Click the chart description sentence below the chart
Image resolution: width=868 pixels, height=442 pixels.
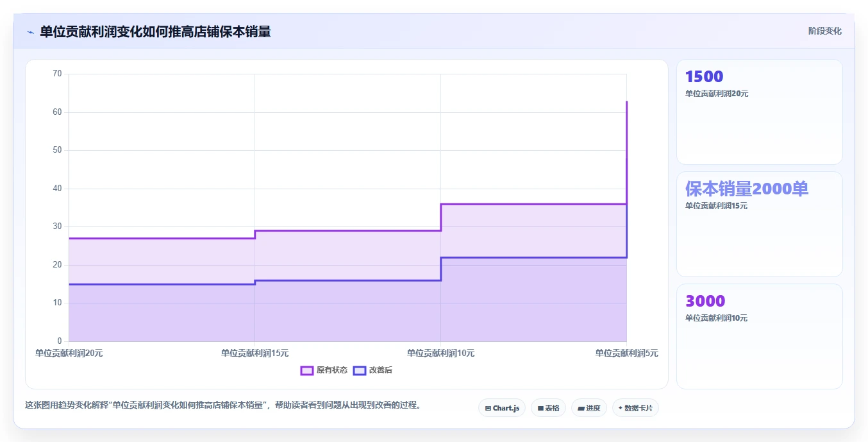click(x=224, y=405)
